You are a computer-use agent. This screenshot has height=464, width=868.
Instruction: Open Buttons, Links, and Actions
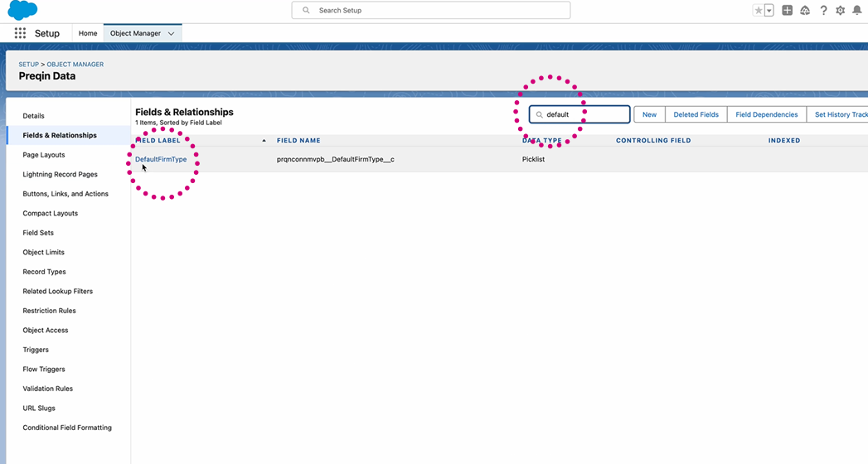pos(65,194)
